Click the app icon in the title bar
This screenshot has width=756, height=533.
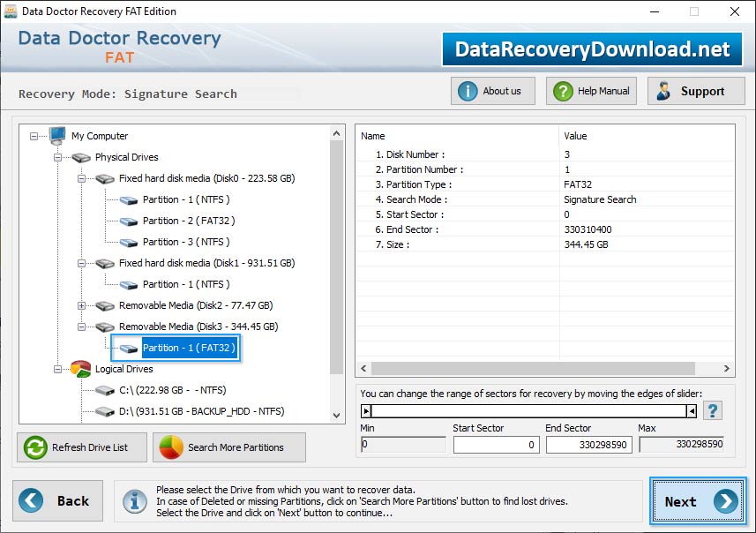click(x=10, y=11)
